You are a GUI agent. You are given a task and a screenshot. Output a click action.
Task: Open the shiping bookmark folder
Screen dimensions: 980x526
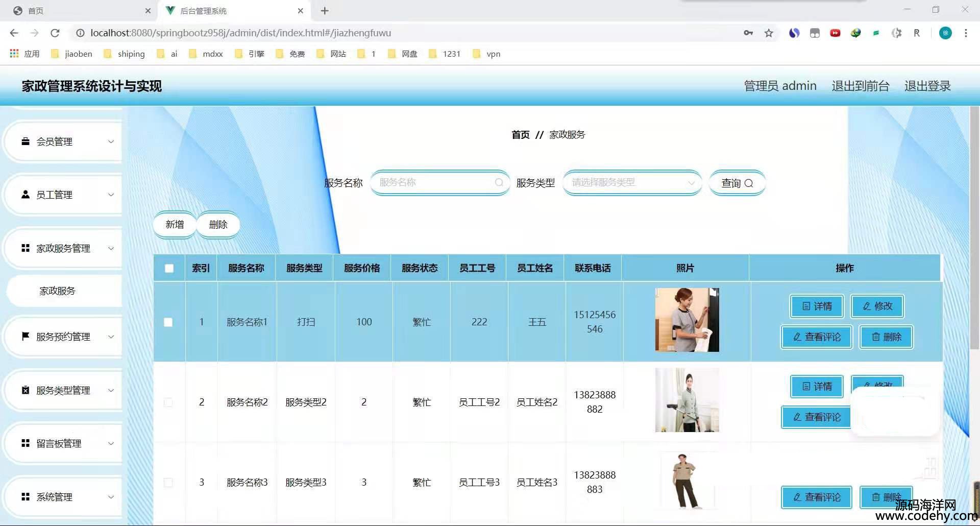coord(124,54)
